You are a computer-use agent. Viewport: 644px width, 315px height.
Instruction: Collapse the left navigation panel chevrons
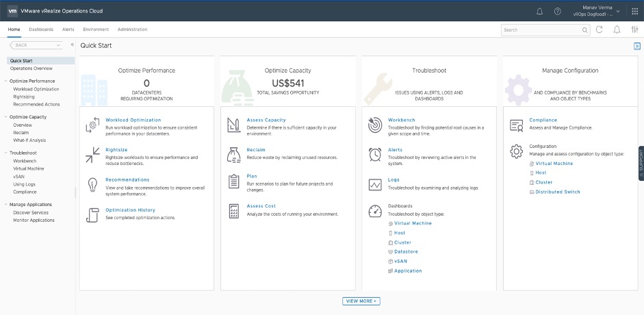click(x=73, y=45)
